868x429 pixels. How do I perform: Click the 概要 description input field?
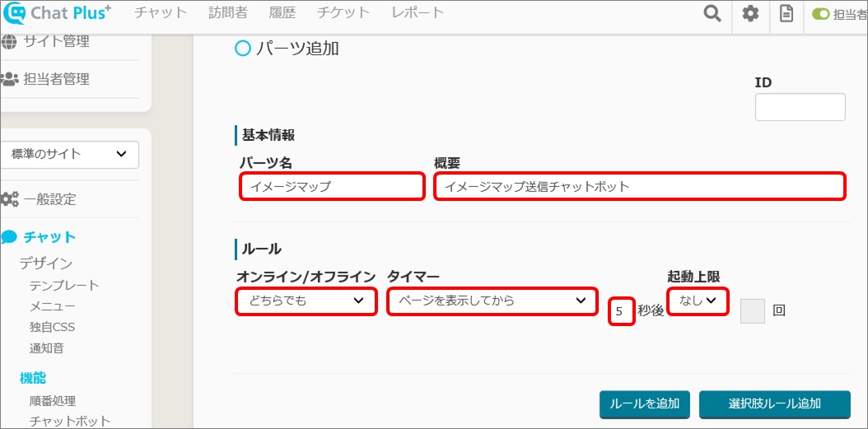640,187
